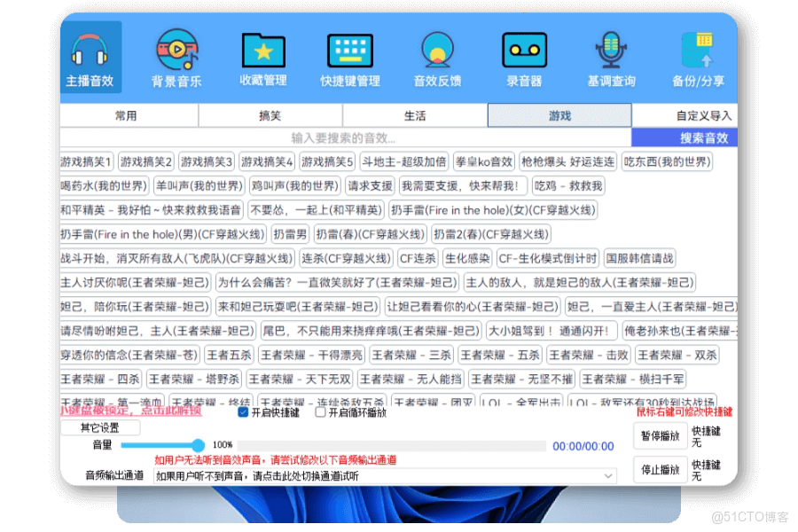Play 羊叫声(我的世界) sound
Viewport: 798px width, 532px height.
(x=199, y=186)
